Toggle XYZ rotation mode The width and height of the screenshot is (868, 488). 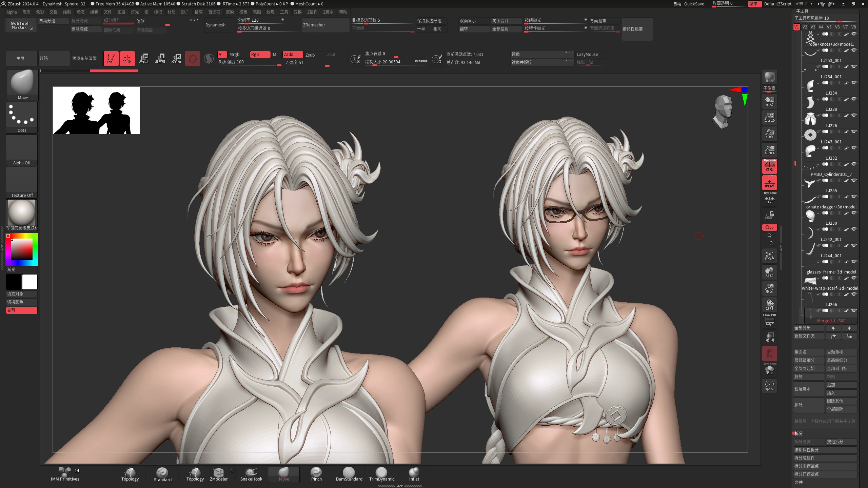[x=769, y=227]
